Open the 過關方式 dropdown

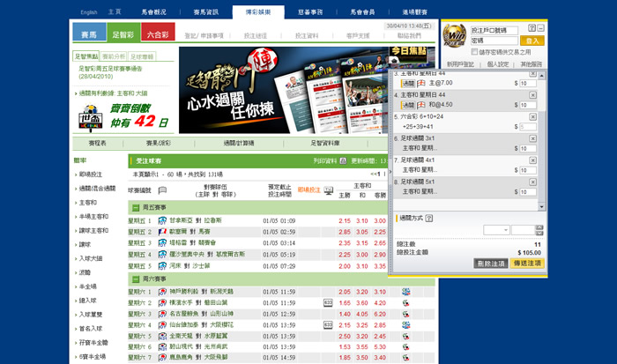coord(496,230)
